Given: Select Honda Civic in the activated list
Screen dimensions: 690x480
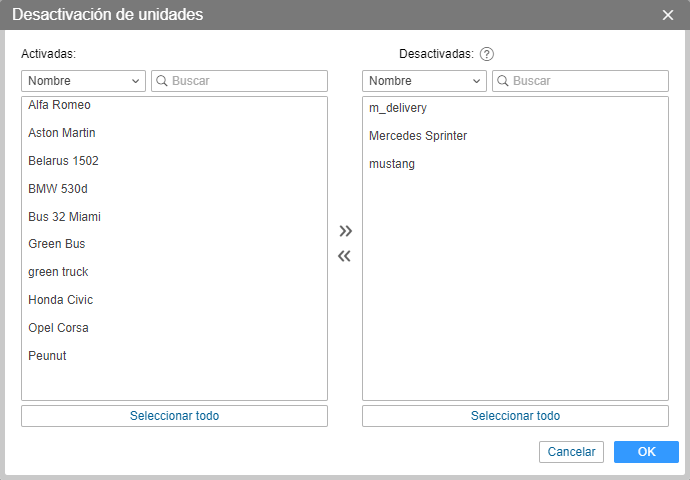Looking at the screenshot, I should [x=61, y=300].
